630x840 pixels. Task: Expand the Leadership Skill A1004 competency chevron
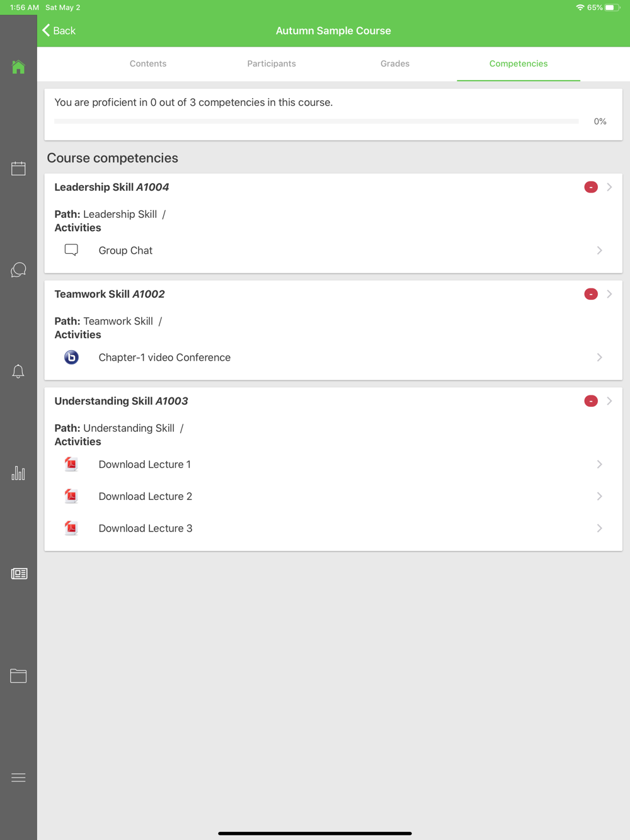click(x=609, y=187)
